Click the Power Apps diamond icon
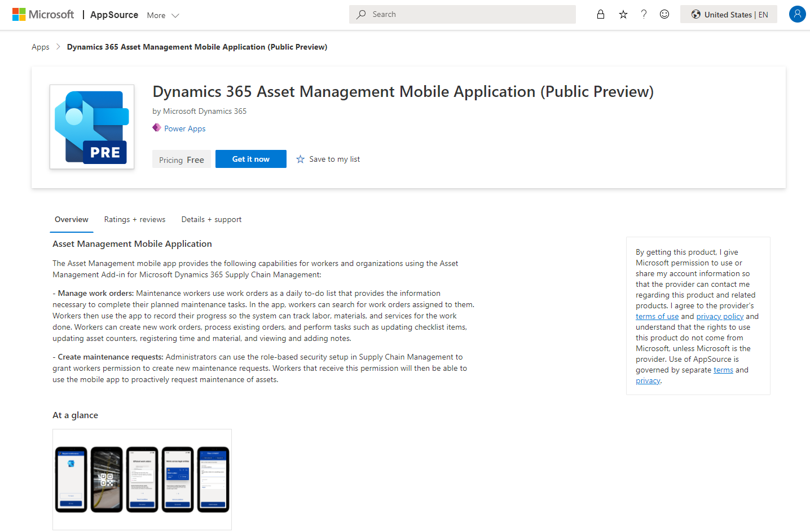Viewport: 810px width, 532px height. 157,128
